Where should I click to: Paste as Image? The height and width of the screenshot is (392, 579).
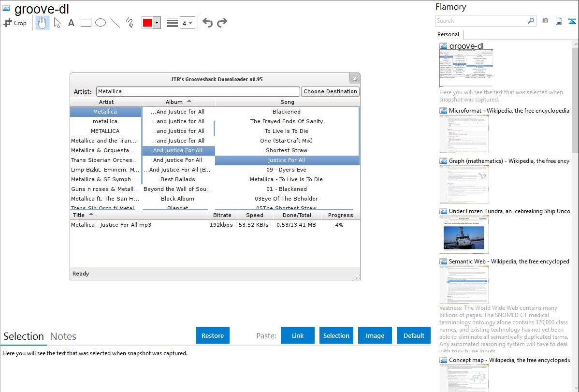click(375, 335)
